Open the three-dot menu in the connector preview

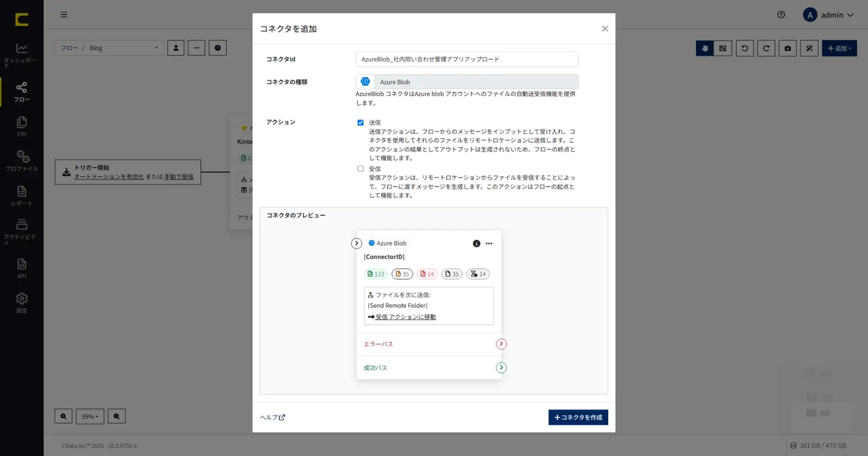(x=489, y=244)
